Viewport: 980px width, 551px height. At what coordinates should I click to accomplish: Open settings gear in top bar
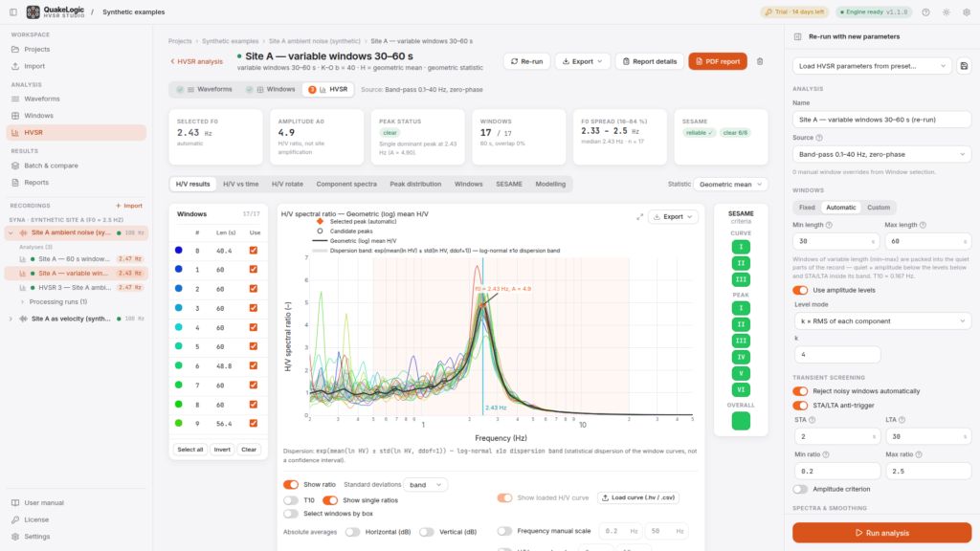point(967,11)
